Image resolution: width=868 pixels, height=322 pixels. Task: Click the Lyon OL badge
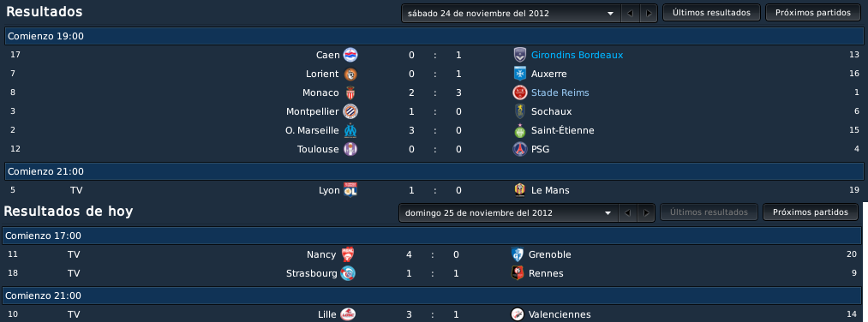350,190
